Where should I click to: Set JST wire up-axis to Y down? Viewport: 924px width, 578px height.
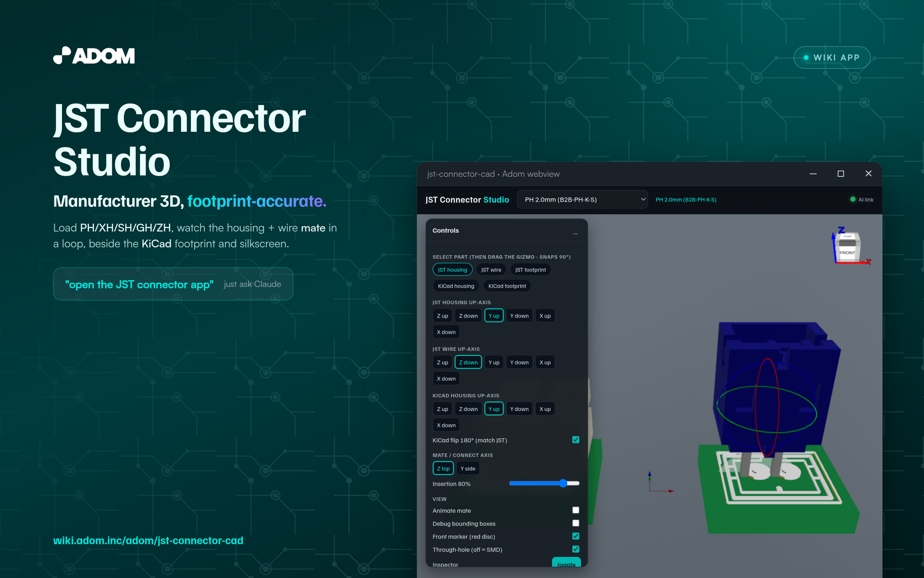[x=519, y=362]
